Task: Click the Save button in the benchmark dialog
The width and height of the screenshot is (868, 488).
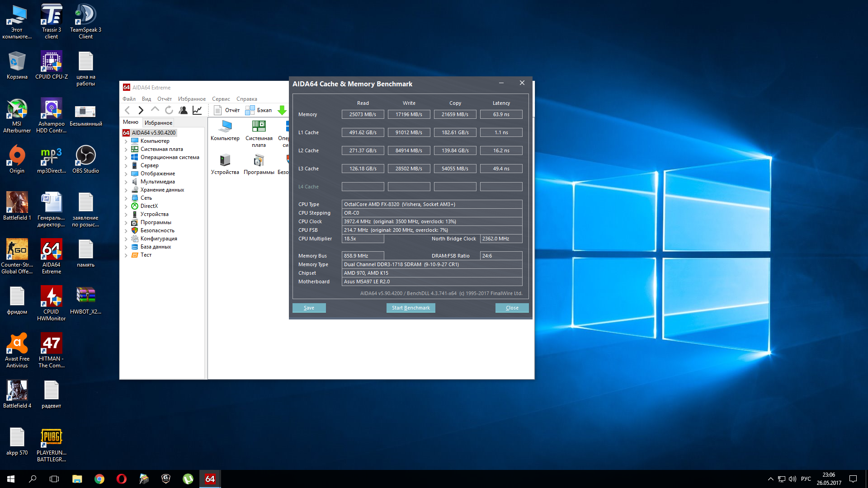Action: click(x=309, y=308)
